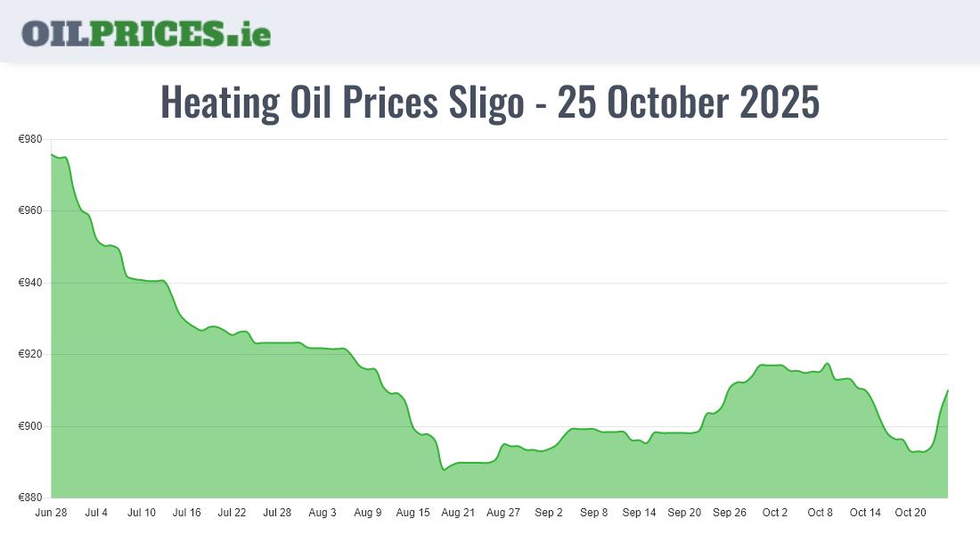Click the Sep 14 x-axis date label
The width and height of the screenshot is (980, 535).
point(639,513)
